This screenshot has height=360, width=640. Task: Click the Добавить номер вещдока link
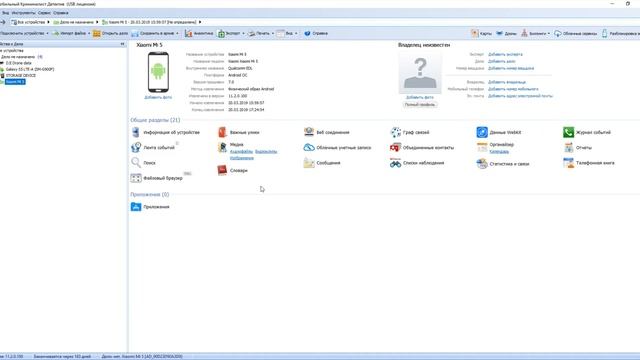pyautogui.click(x=511, y=68)
